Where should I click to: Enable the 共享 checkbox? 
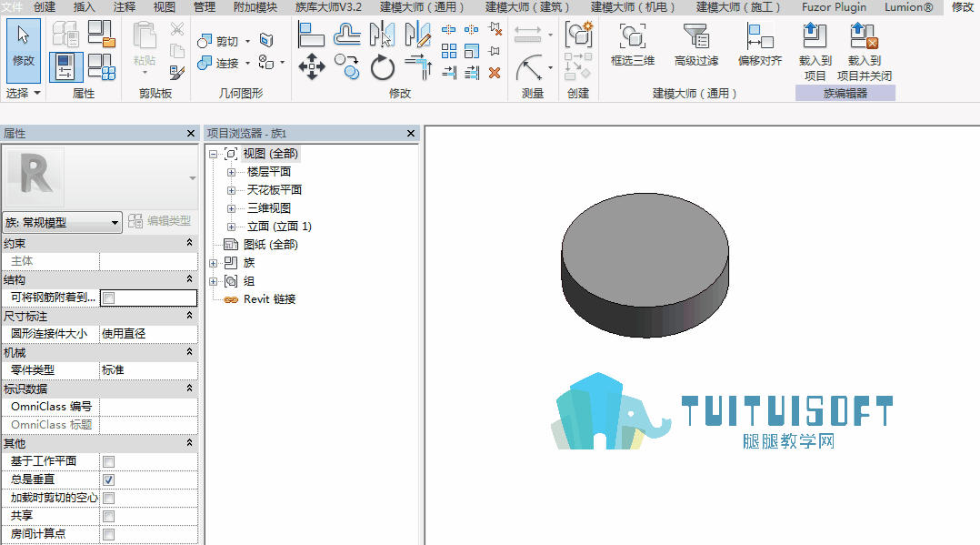109,516
